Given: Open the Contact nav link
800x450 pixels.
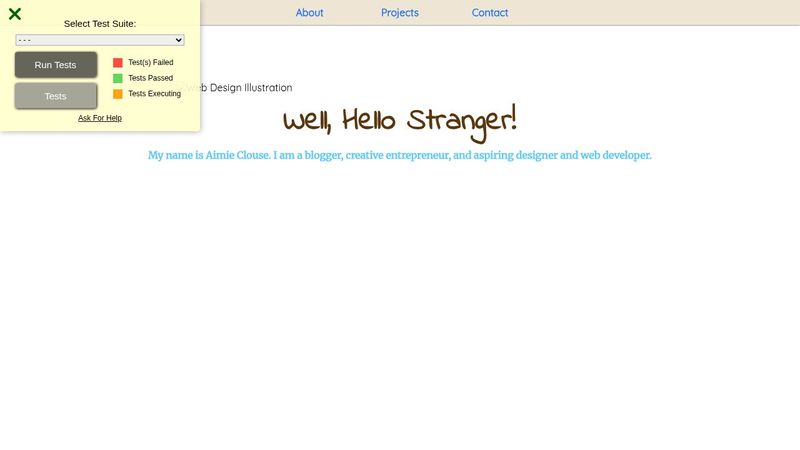Looking at the screenshot, I should coord(490,13).
